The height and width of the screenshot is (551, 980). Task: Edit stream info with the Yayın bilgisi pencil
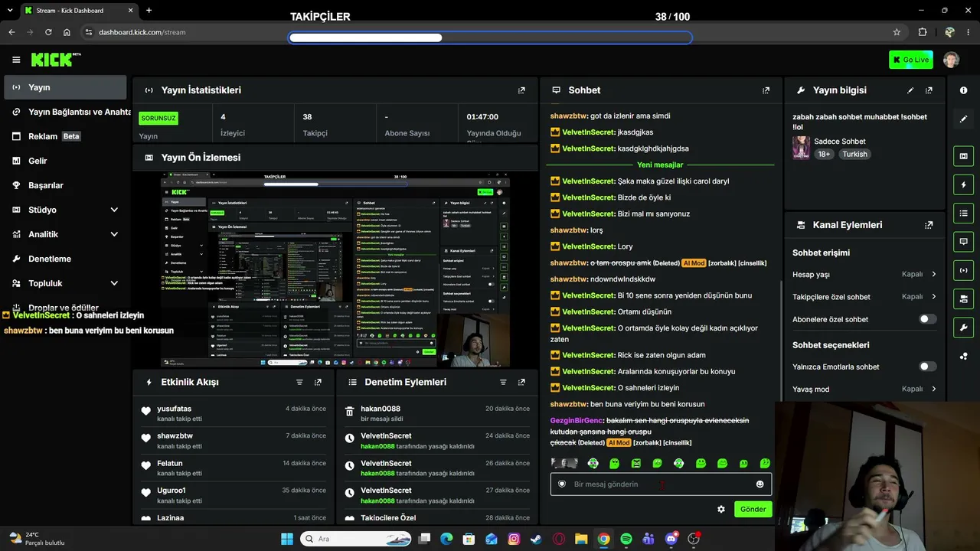910,90
